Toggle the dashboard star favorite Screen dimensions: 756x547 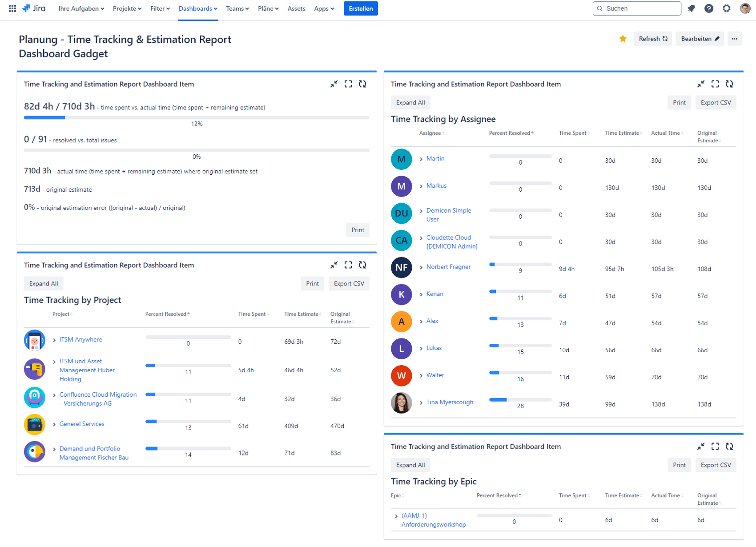tap(623, 39)
